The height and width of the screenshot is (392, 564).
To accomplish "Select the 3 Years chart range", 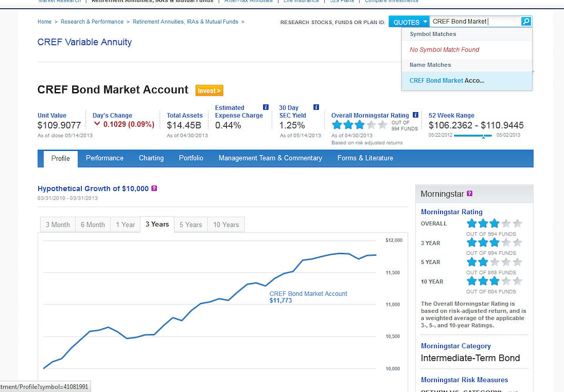I will pos(157,224).
